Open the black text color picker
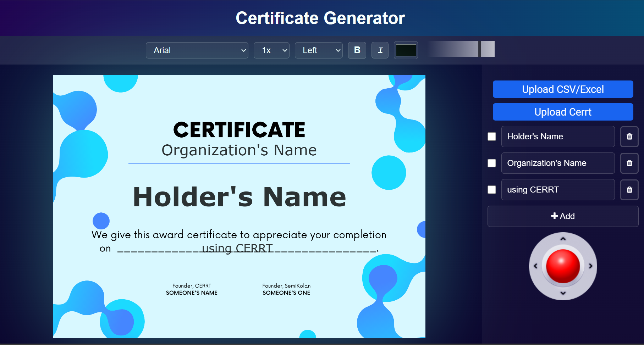 [x=406, y=50]
